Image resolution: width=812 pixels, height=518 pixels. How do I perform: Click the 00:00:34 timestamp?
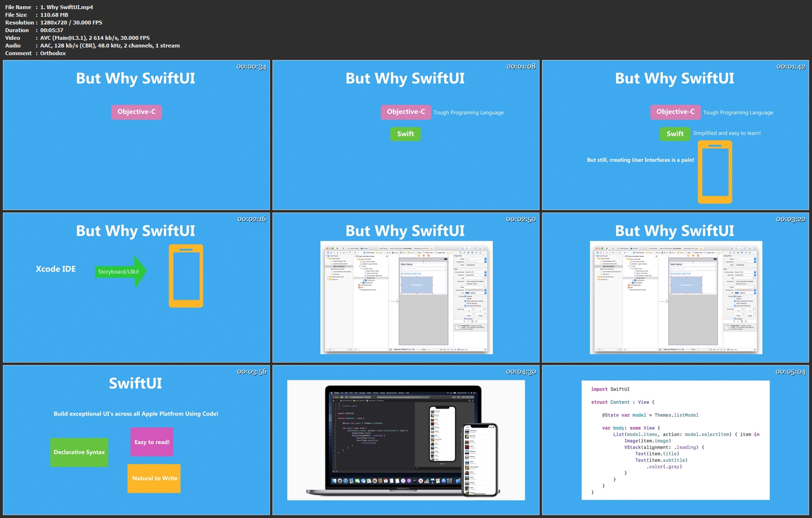click(x=251, y=67)
